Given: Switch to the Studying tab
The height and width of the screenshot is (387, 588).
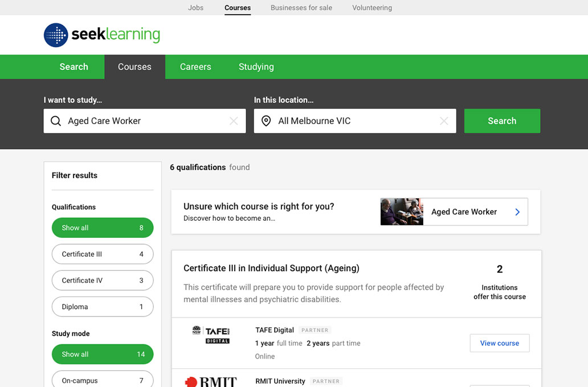Looking at the screenshot, I should pos(256,67).
